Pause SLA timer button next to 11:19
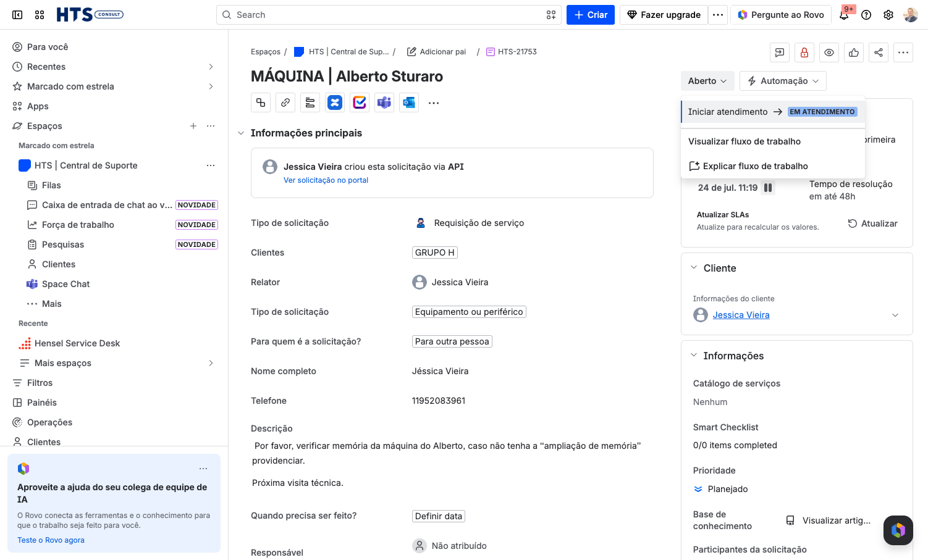 [768, 188]
